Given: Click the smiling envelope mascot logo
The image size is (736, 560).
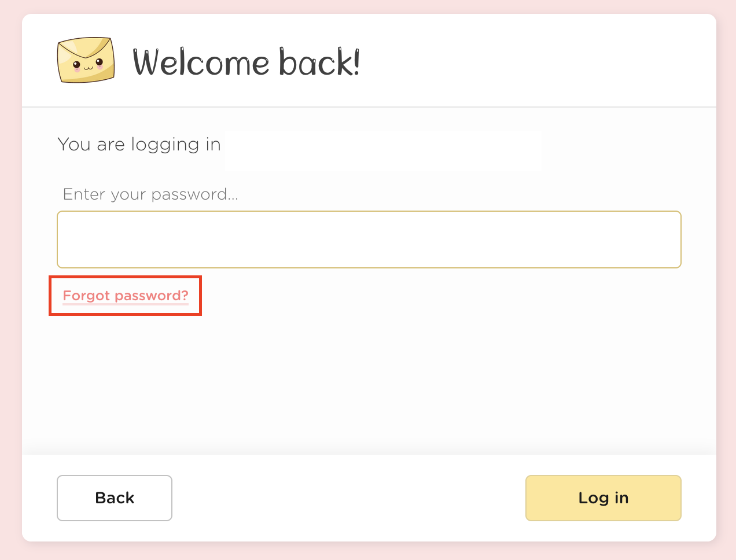Looking at the screenshot, I should (86, 60).
